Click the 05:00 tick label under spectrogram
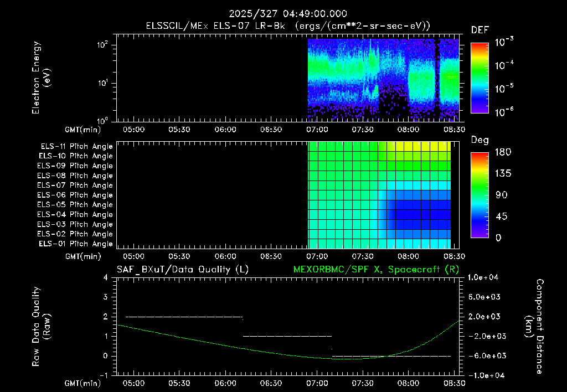 click(133, 130)
